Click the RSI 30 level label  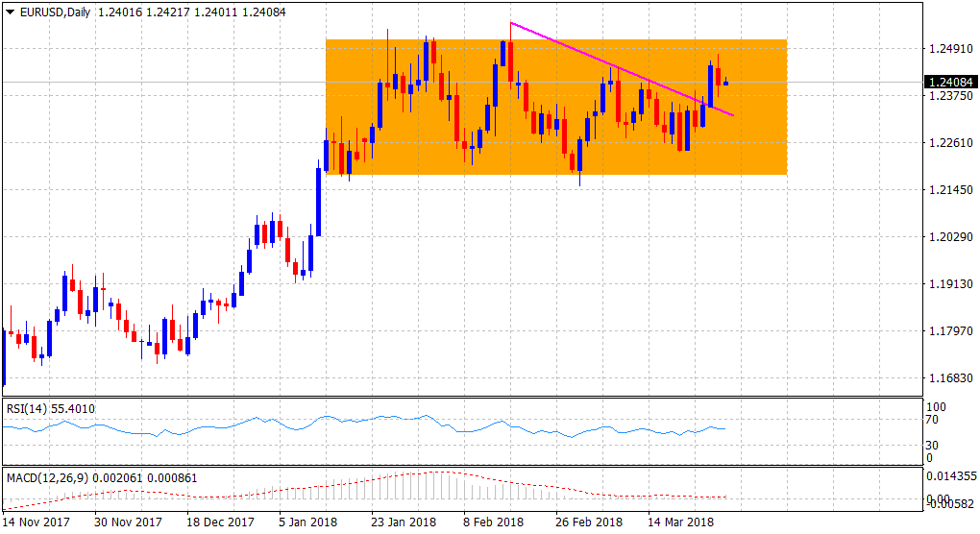(x=932, y=446)
